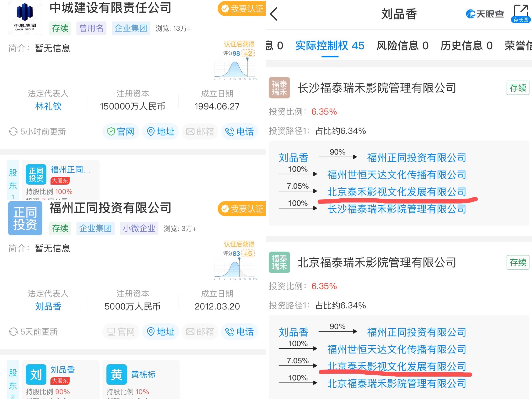Tap the 刘 avatar icon

(x=36, y=374)
